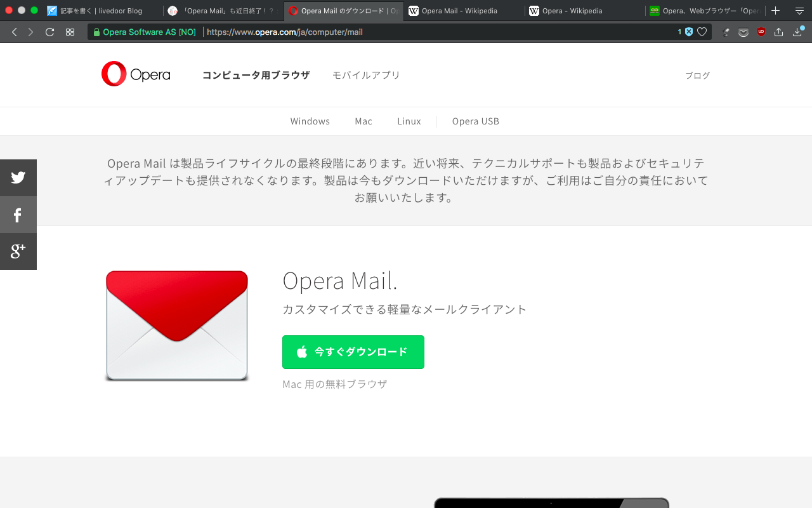The image size is (812, 508).
Task: Open コンピュータ用ブラウザ menu item
Action: (256, 75)
